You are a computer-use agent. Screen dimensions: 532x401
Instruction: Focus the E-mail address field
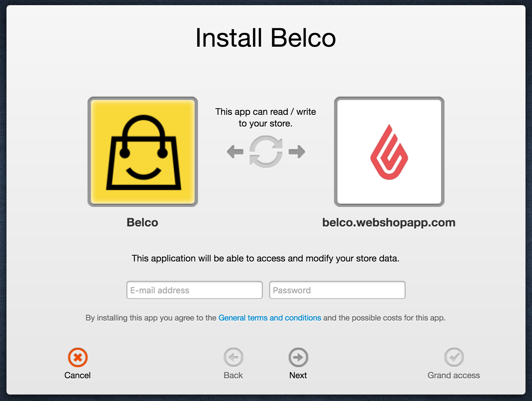point(195,290)
